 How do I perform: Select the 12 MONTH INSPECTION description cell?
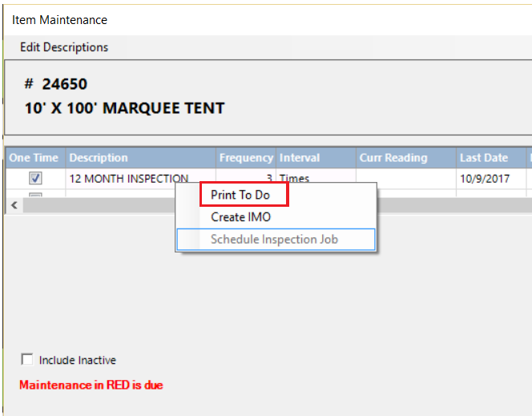click(128, 179)
